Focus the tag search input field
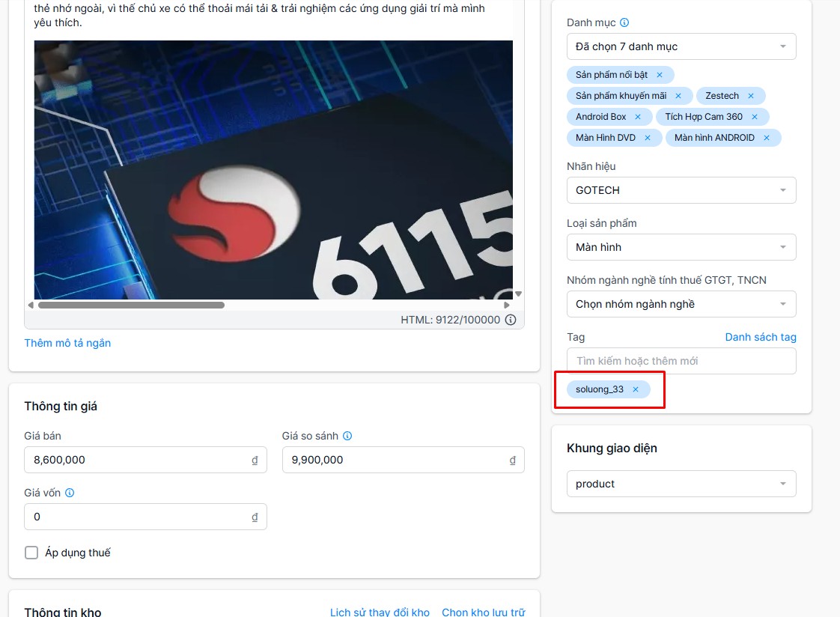The image size is (840, 617). (x=681, y=361)
